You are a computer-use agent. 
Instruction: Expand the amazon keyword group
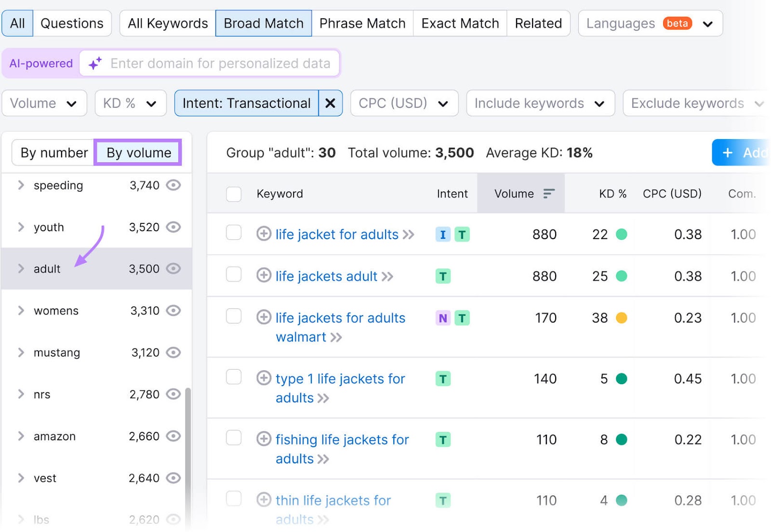[21, 436]
